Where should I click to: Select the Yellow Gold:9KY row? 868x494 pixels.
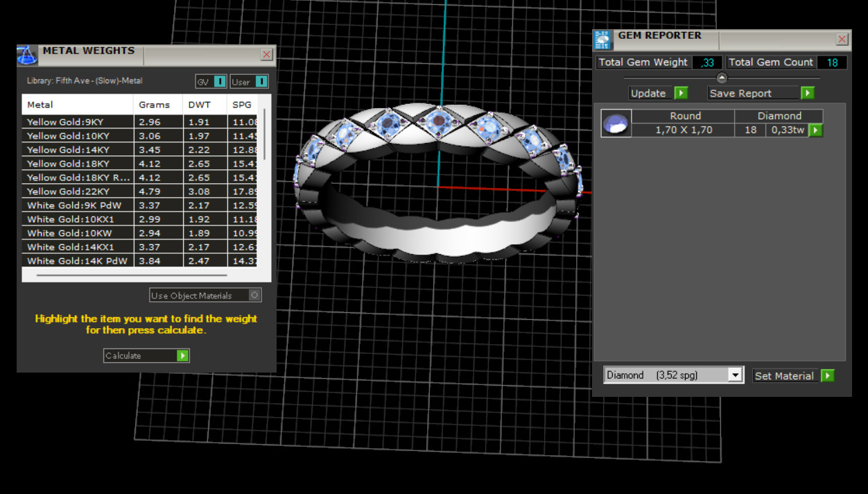[139, 122]
